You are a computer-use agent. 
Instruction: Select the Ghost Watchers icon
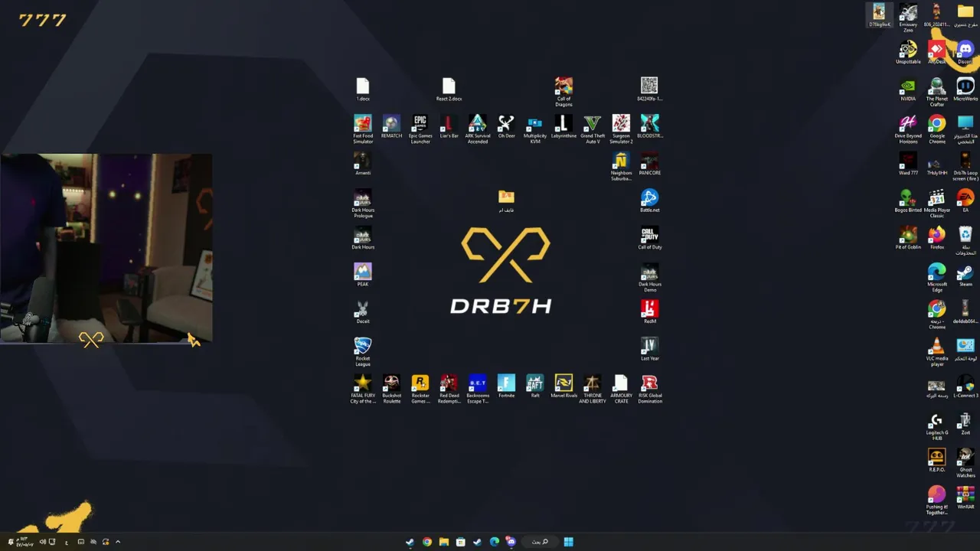965,463
